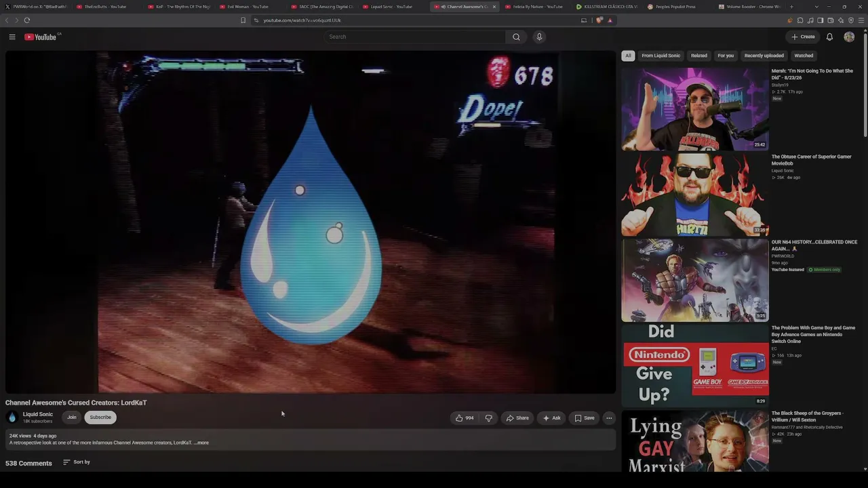
Task: Open the Leo AI sparkle icon in toolbar
Action: [x=842, y=20]
